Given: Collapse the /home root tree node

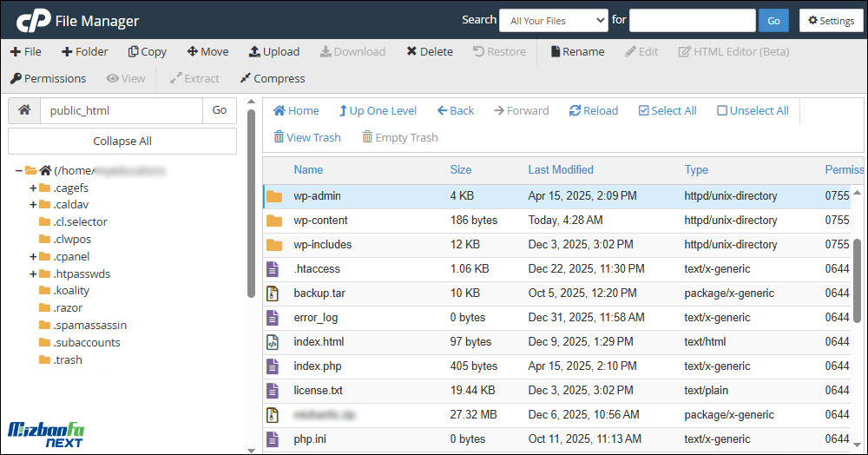Looking at the screenshot, I should (x=18, y=170).
